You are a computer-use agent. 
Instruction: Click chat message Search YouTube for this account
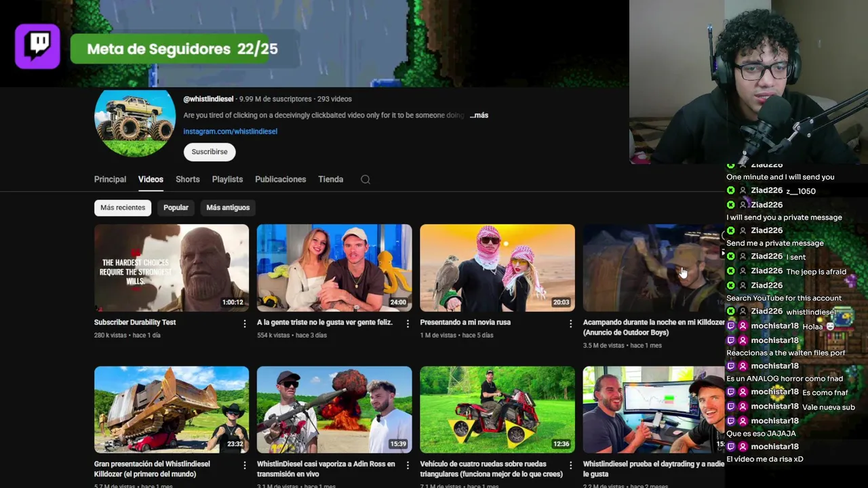[784, 298]
